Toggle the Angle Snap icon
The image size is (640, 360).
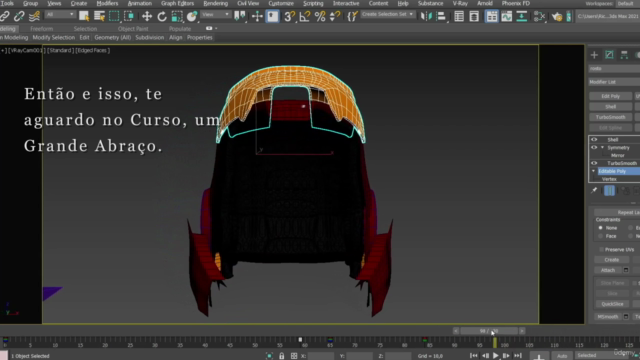coord(304,16)
